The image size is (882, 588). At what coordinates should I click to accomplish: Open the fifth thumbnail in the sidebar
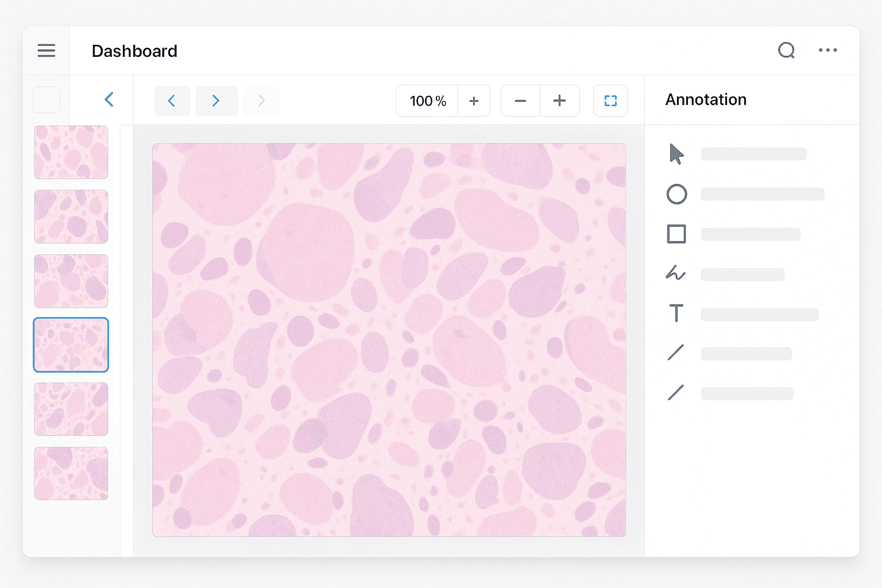click(x=71, y=409)
